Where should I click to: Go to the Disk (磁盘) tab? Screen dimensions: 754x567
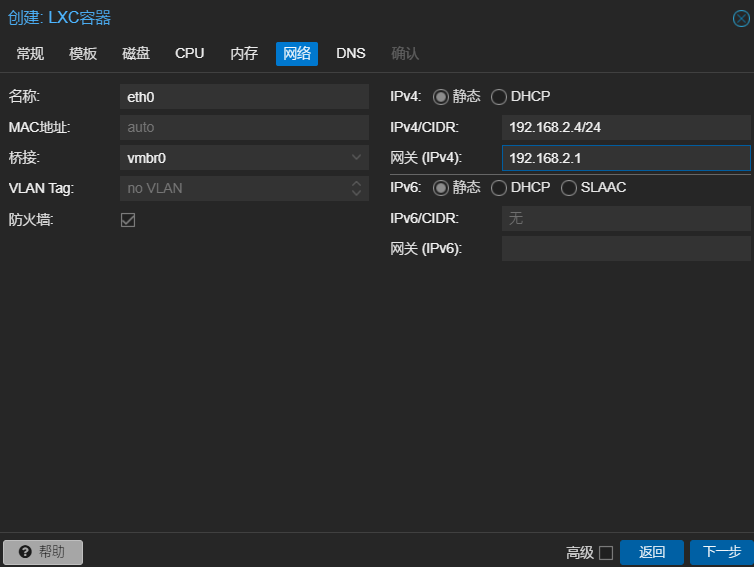click(x=136, y=54)
